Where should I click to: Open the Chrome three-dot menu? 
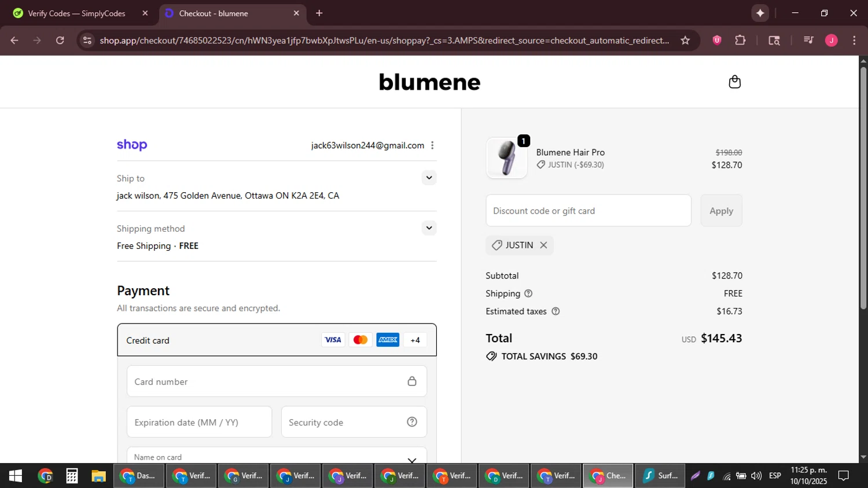pyautogui.click(x=854, y=40)
